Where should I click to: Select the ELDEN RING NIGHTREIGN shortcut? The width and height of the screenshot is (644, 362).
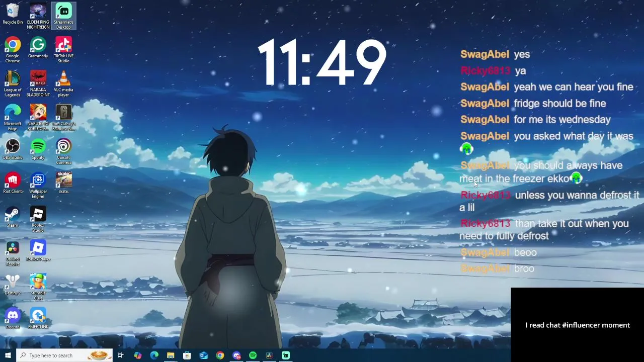(38, 17)
